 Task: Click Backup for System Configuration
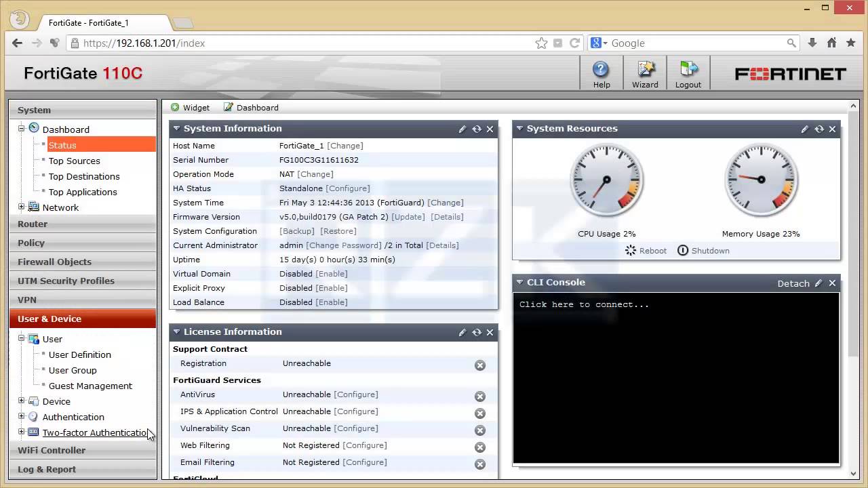click(x=297, y=231)
